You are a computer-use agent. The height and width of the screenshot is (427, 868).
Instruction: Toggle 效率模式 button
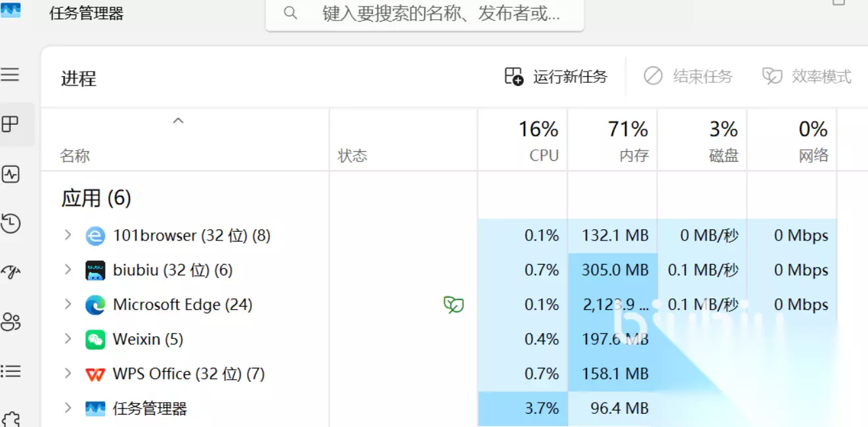(x=807, y=77)
